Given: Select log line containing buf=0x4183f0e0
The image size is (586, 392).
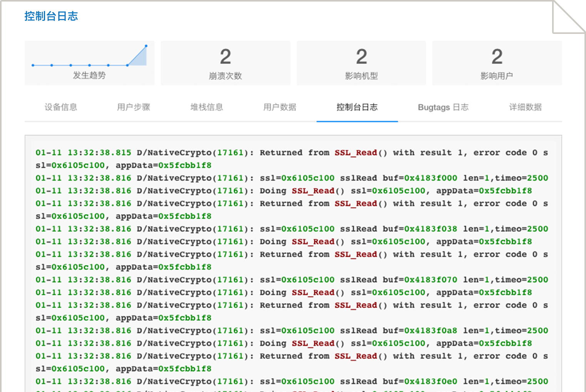Looking at the screenshot, I should coord(291,382).
